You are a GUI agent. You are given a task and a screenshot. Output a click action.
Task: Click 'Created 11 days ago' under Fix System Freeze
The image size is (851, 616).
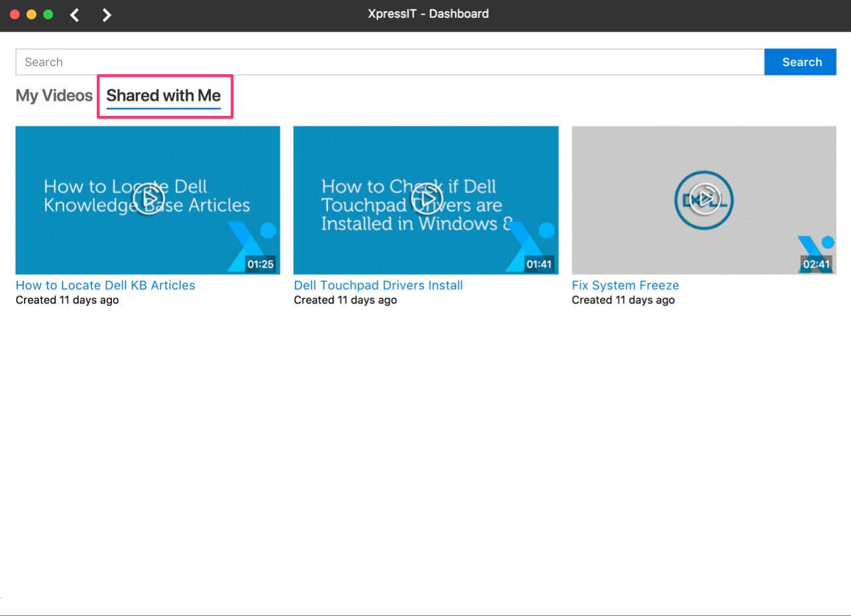point(624,300)
